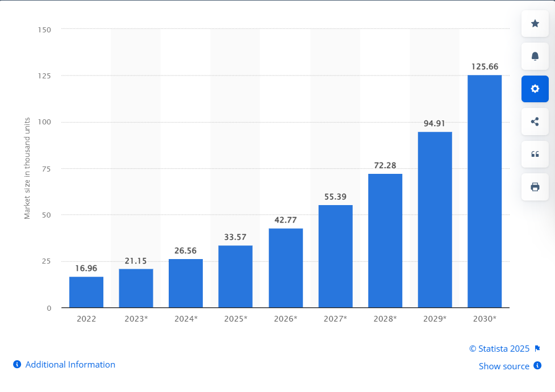Click the Market size in thousand units title

27,168
